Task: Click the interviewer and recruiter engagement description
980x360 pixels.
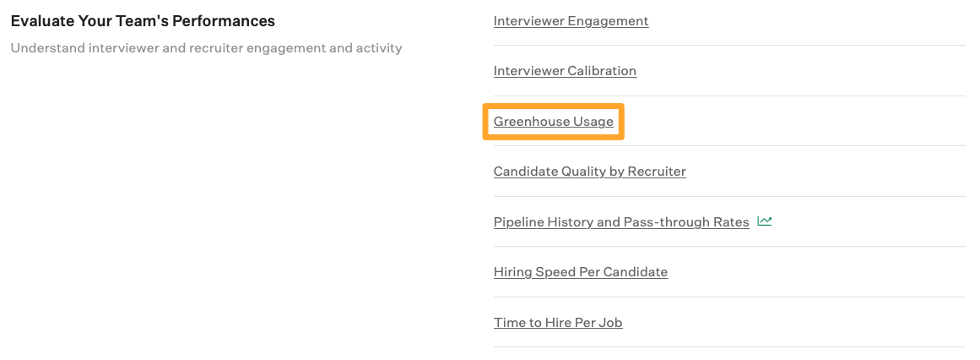Action: point(206,48)
